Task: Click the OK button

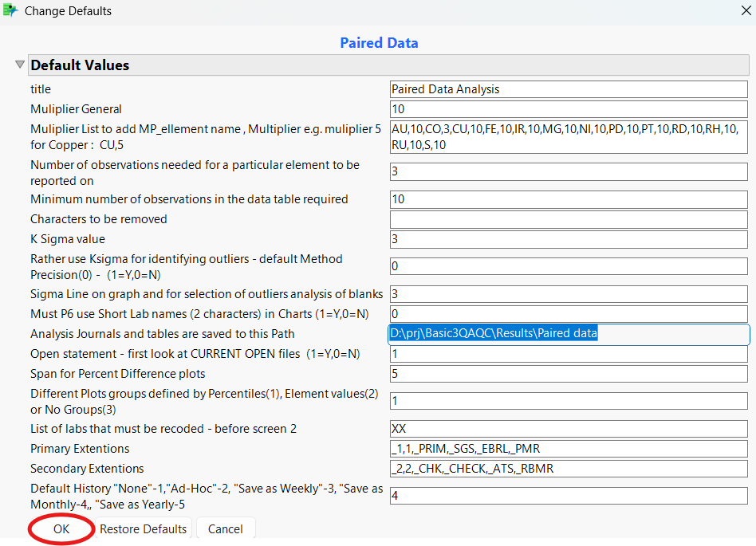Action: [61, 528]
